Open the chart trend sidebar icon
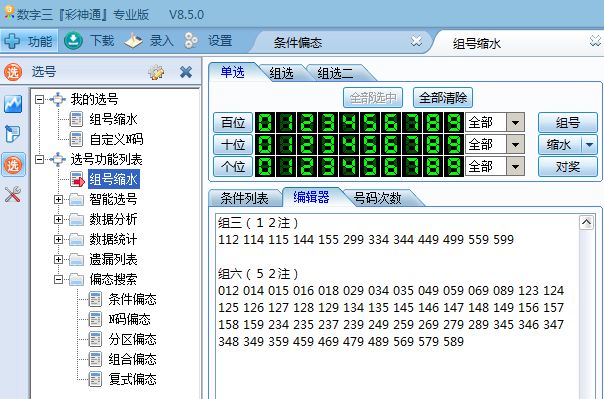The height and width of the screenshot is (399, 604). pyautogui.click(x=13, y=104)
